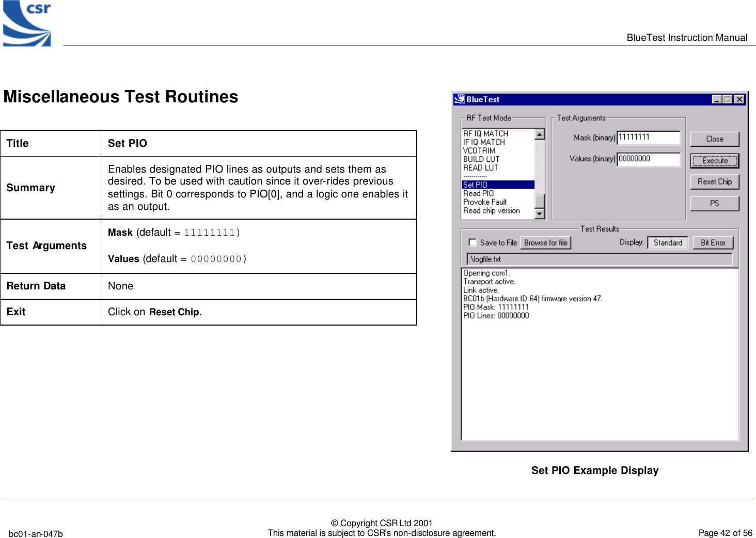The height and width of the screenshot is (538, 756).
Task: Click the Values (binary) input field
Action: pos(649,159)
